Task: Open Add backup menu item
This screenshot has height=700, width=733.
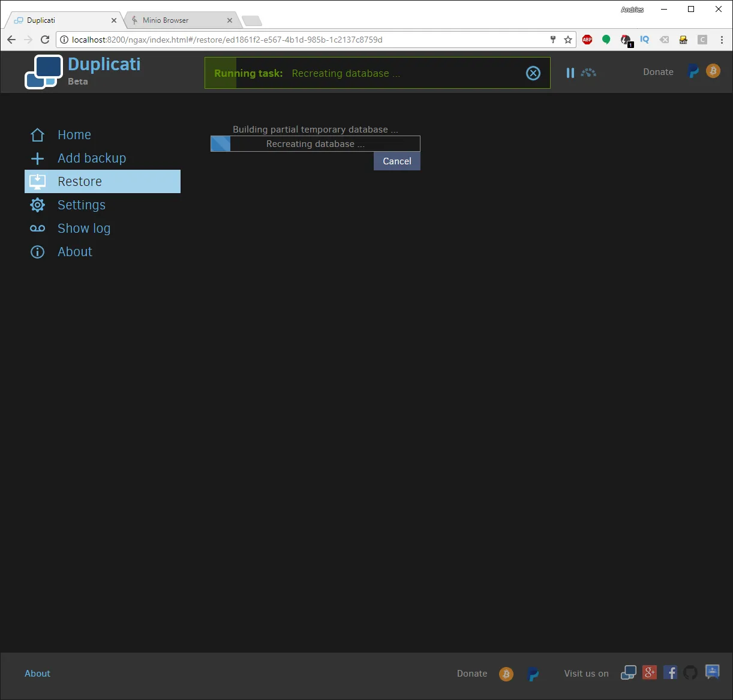Action: click(x=103, y=158)
